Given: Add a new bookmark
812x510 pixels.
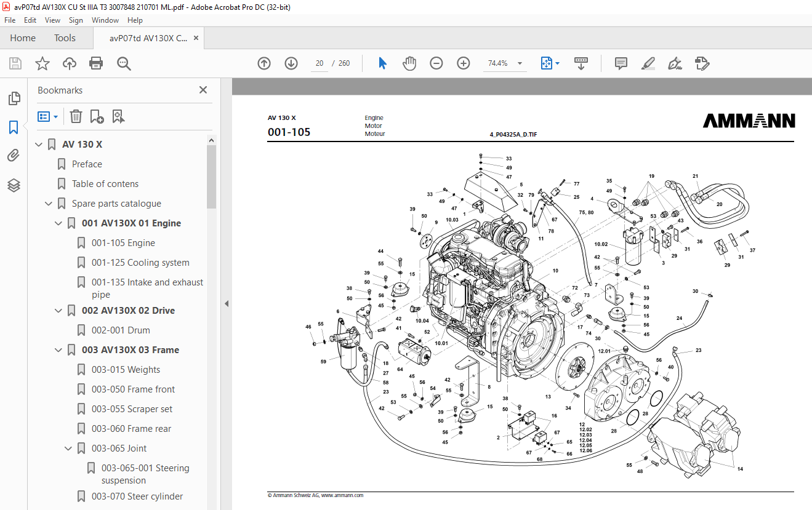Looking at the screenshot, I should pos(97,116).
